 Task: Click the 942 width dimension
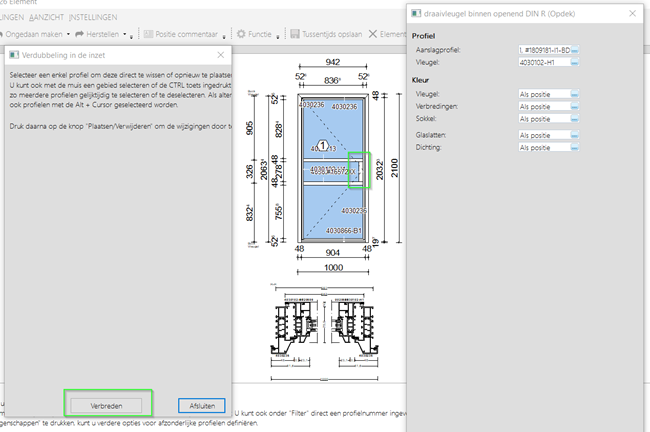[x=333, y=62]
